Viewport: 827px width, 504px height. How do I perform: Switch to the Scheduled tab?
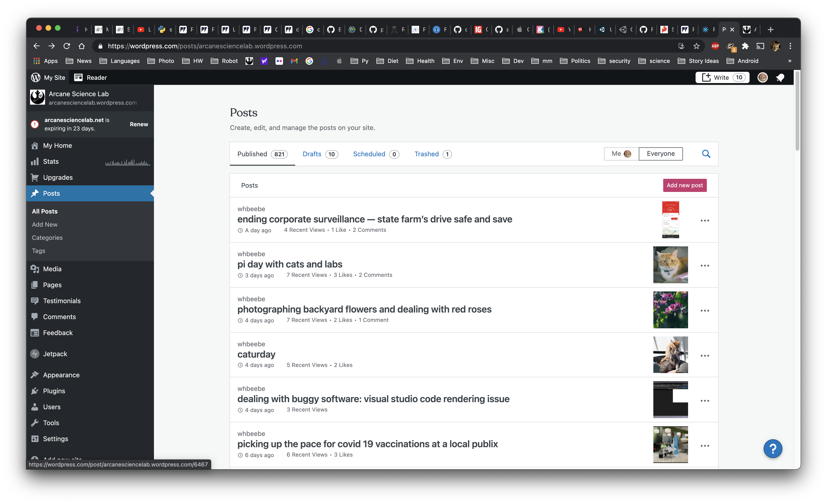click(x=376, y=154)
